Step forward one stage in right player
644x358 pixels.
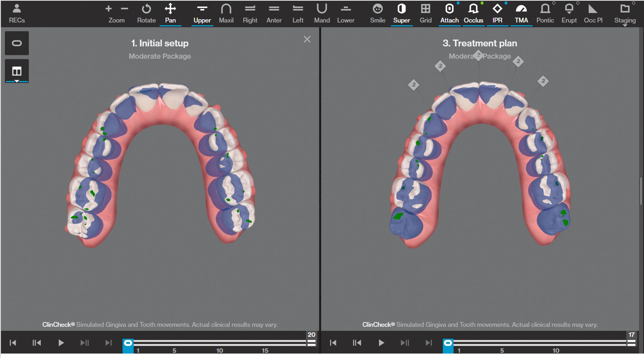(x=405, y=343)
